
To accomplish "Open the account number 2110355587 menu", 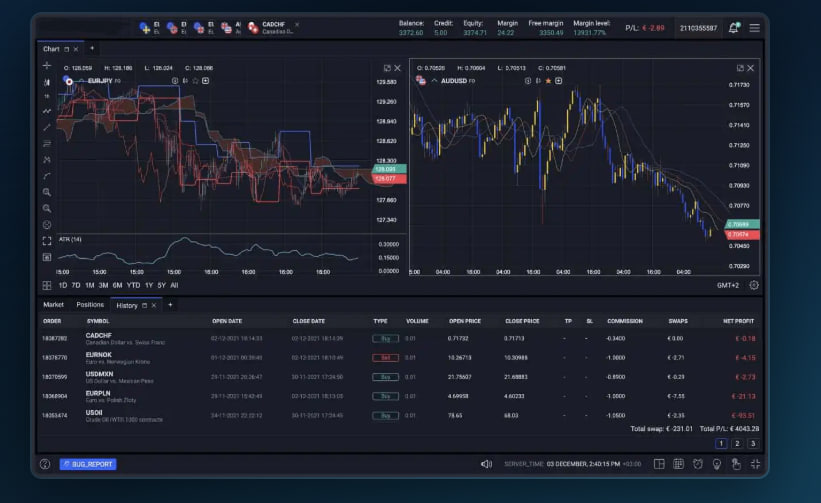I will 698,28.
